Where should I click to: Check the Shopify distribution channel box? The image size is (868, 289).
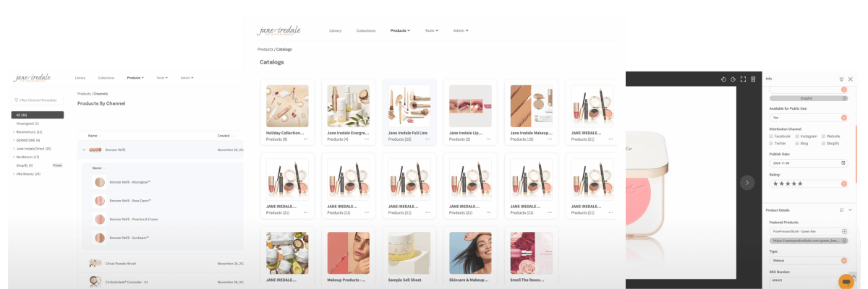tap(823, 144)
